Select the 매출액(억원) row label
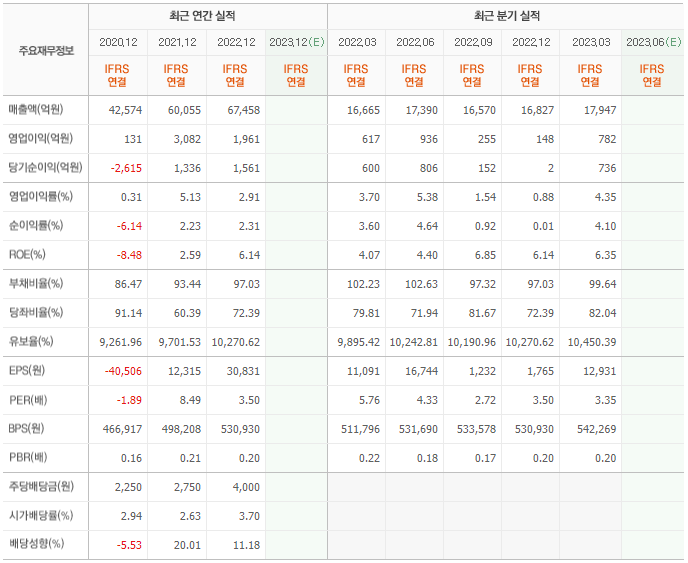 [x=36, y=109]
